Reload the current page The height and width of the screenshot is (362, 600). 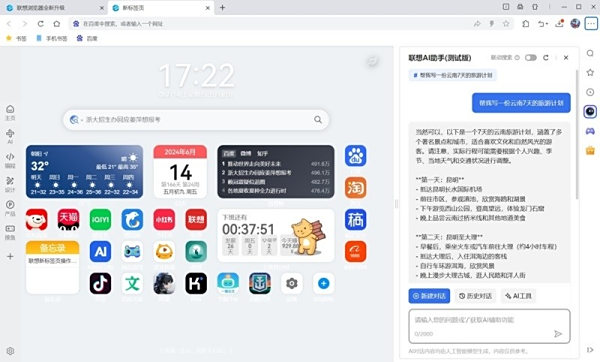pos(41,24)
